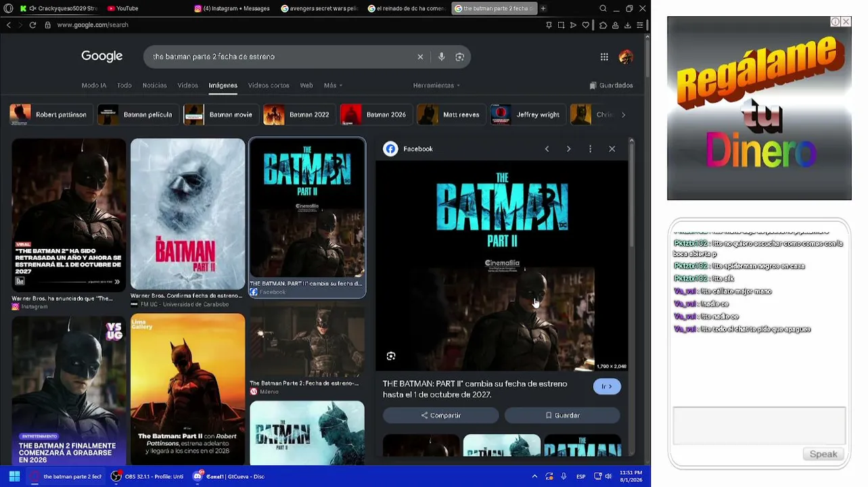Viewport: 868px width, 487px height.
Task: Open the Windows Start menu
Action: pyautogui.click(x=14, y=476)
